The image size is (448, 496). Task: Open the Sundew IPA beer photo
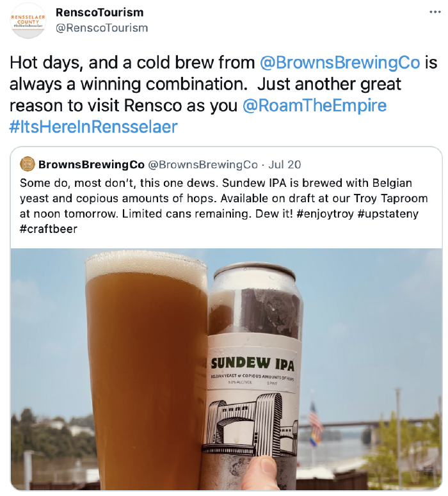[226, 369]
